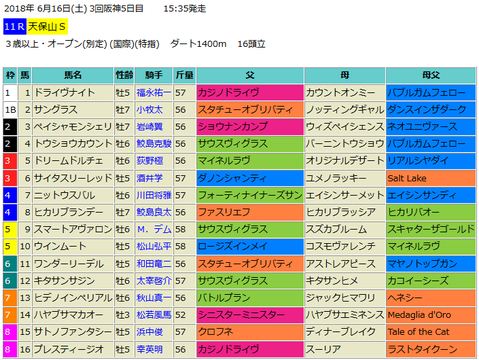Open jockey link 鮫島良太
This screenshot has width=479, height=360.
[154, 212]
